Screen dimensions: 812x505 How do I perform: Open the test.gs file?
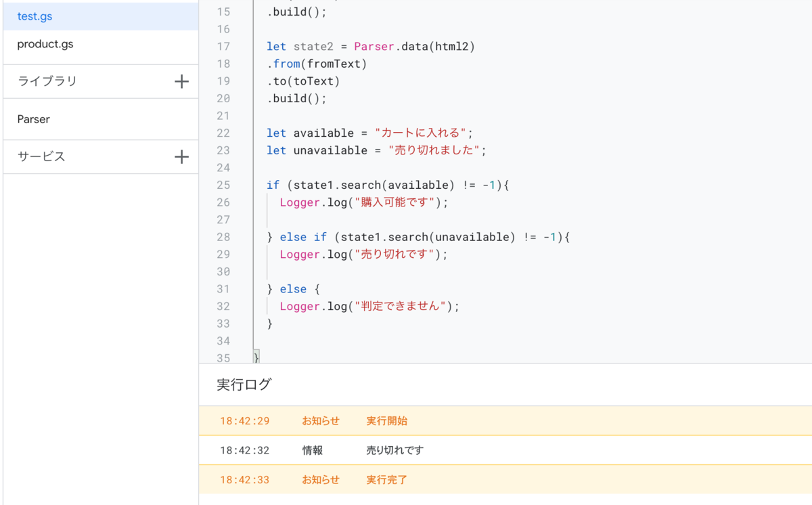(35, 16)
